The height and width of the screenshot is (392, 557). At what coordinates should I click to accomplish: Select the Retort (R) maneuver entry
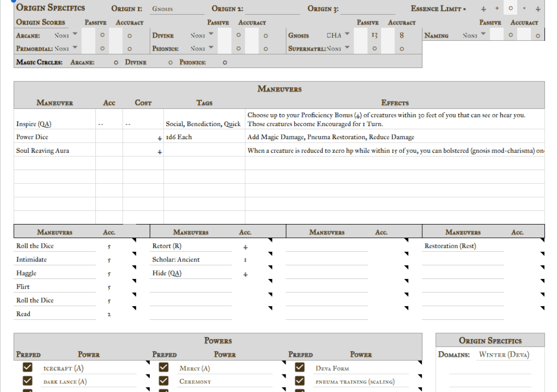(191, 246)
